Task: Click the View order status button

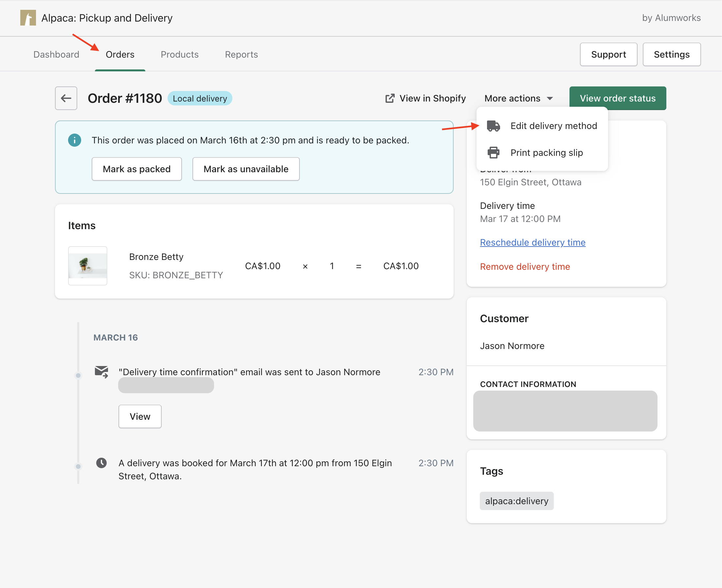Action: tap(618, 98)
